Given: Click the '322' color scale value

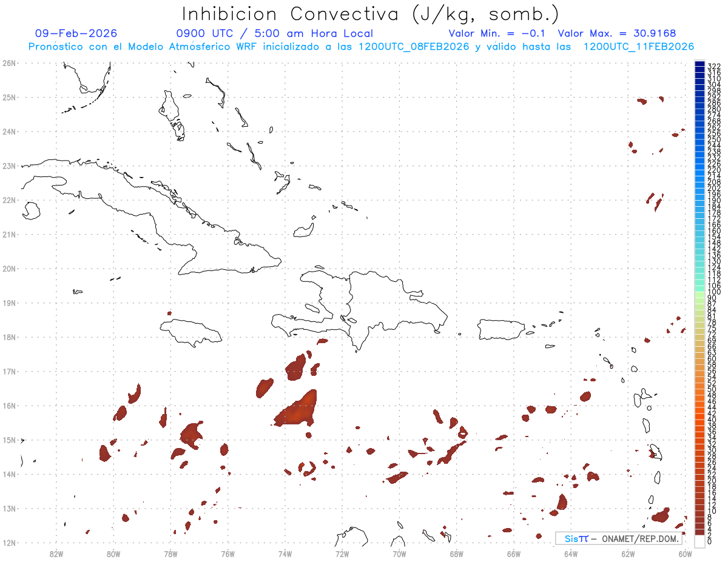Looking at the screenshot, I should point(714,66).
